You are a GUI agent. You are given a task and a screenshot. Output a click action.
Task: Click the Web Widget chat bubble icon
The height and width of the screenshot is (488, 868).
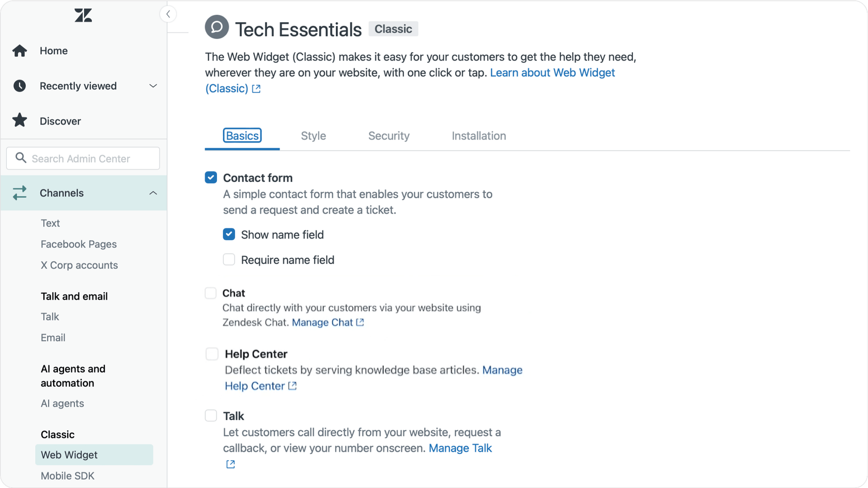(x=216, y=27)
